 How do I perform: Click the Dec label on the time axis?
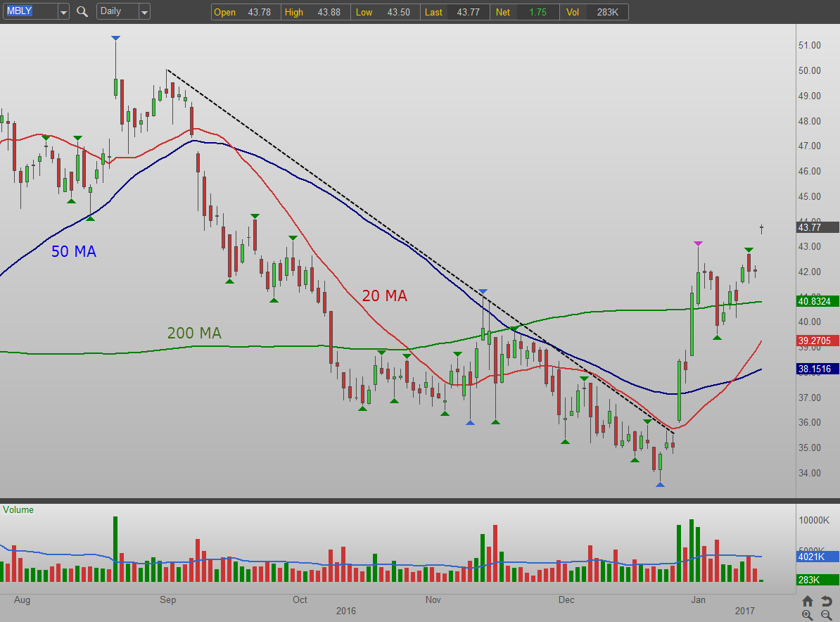566,599
